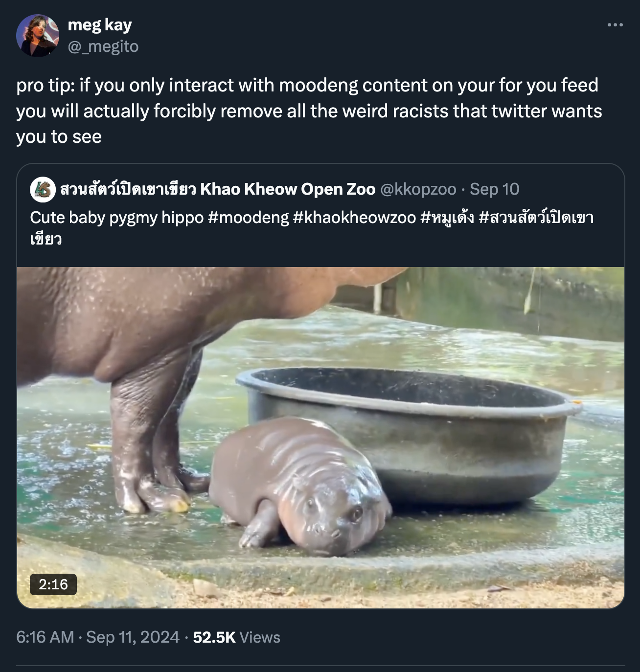Play the baby pygmy hippo video
The image size is (640, 672).
[320, 440]
